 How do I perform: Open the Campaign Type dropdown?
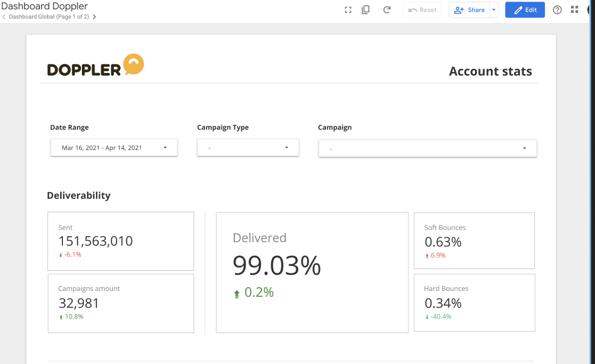pos(248,148)
